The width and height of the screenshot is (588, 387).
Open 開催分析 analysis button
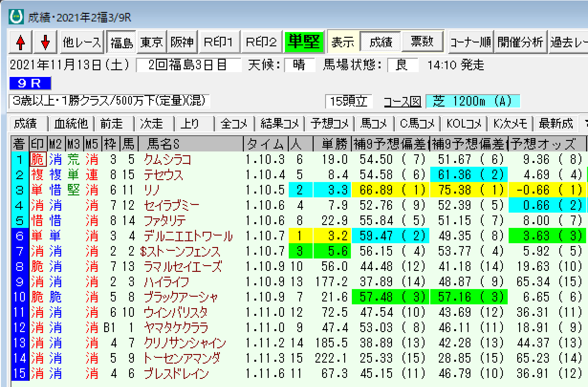click(x=520, y=43)
